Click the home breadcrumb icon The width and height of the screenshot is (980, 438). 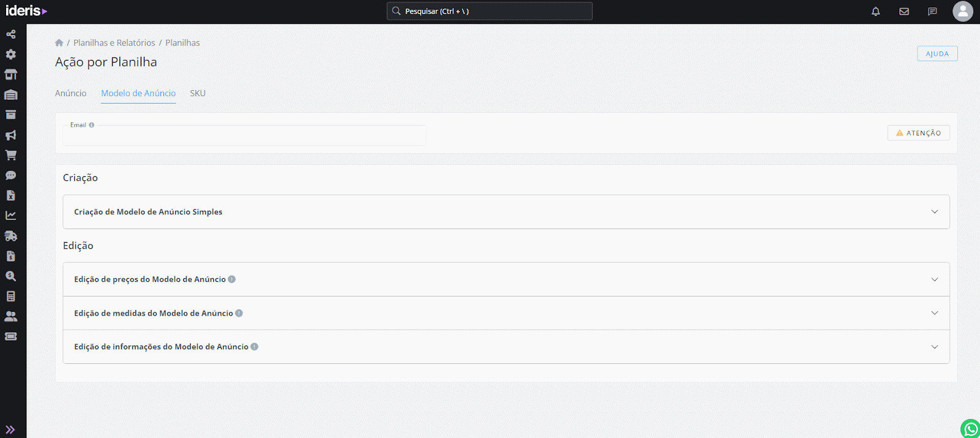(59, 43)
